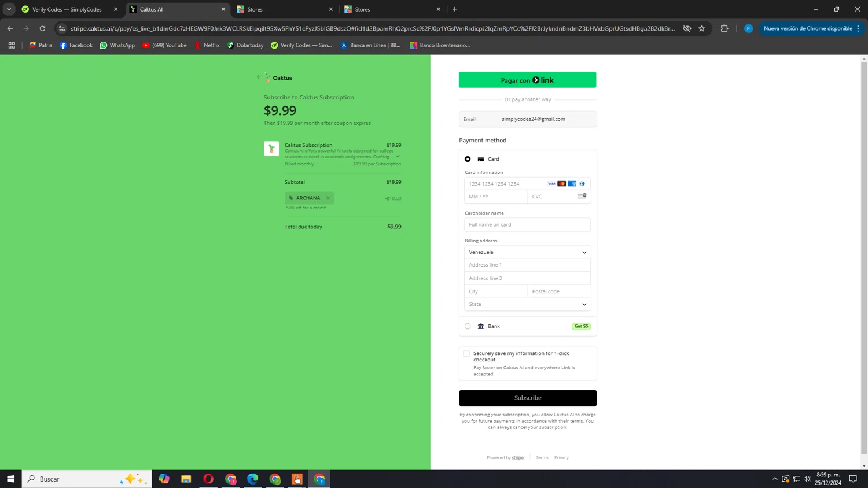This screenshot has width=868, height=488.
Task: Open the State dropdown
Action: [x=527, y=304]
